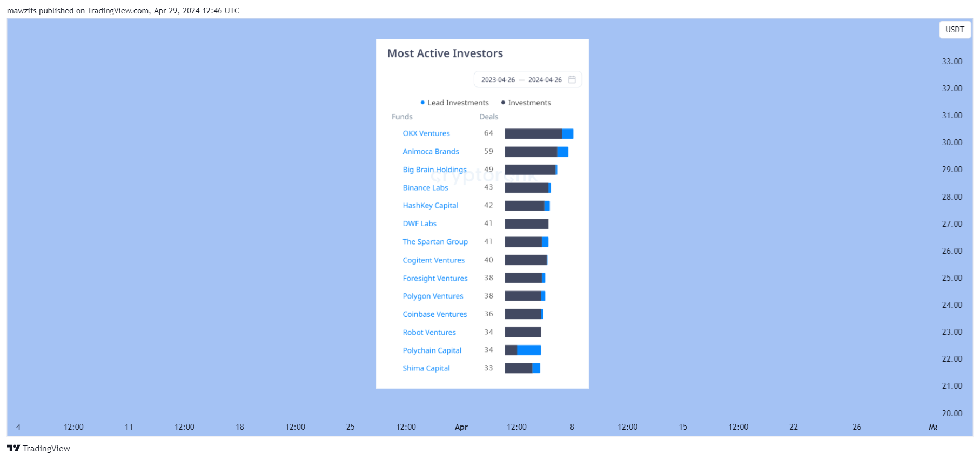Click the "25" date label on the time axis
This screenshot has width=980, height=460.
click(x=351, y=427)
